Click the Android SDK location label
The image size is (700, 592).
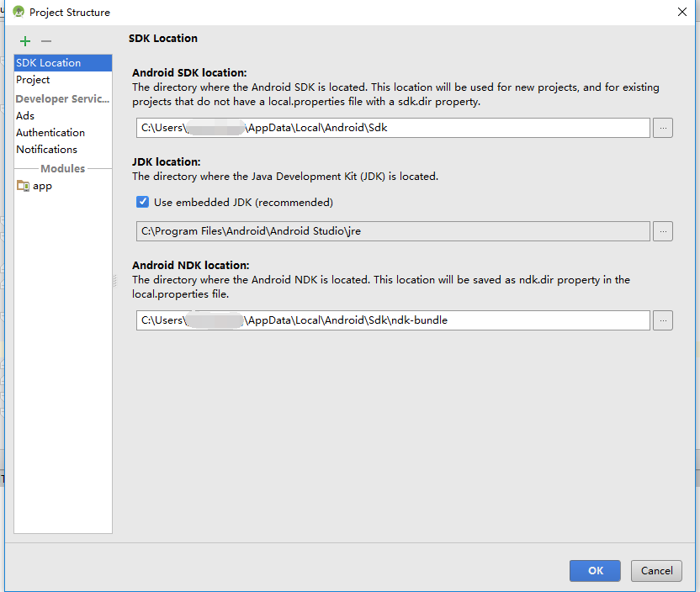click(x=189, y=72)
